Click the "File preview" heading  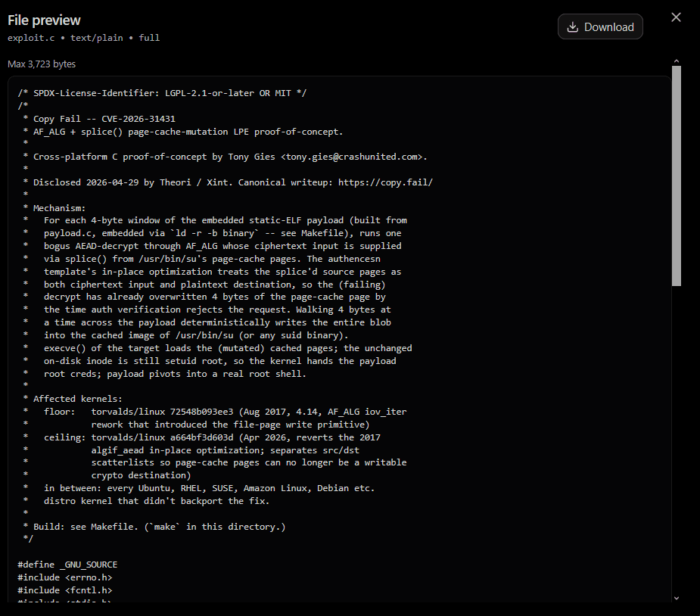click(x=44, y=20)
